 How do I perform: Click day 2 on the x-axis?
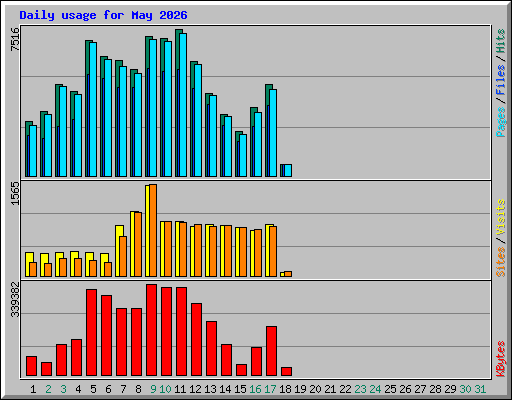click(48, 389)
